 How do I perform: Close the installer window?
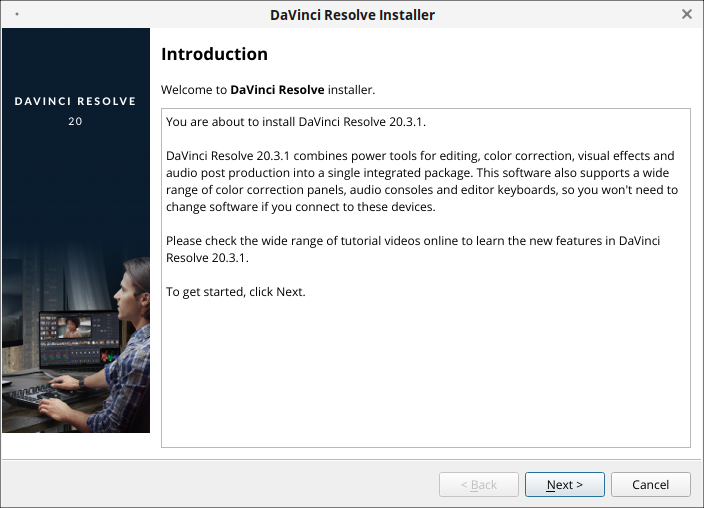point(686,14)
